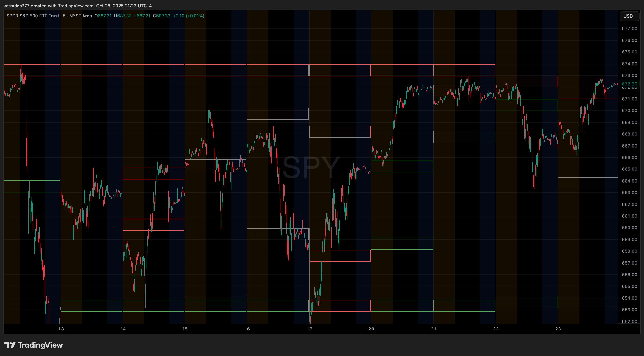This screenshot has width=644, height=356.
Task: Click the close value C687.33 in legend
Action: pos(161,16)
